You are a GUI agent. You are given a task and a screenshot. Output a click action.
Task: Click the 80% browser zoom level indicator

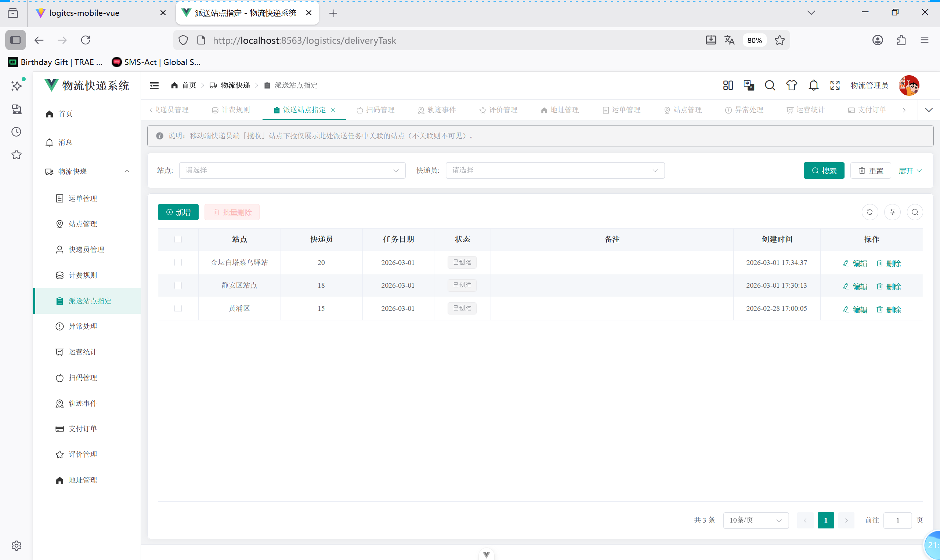click(754, 40)
